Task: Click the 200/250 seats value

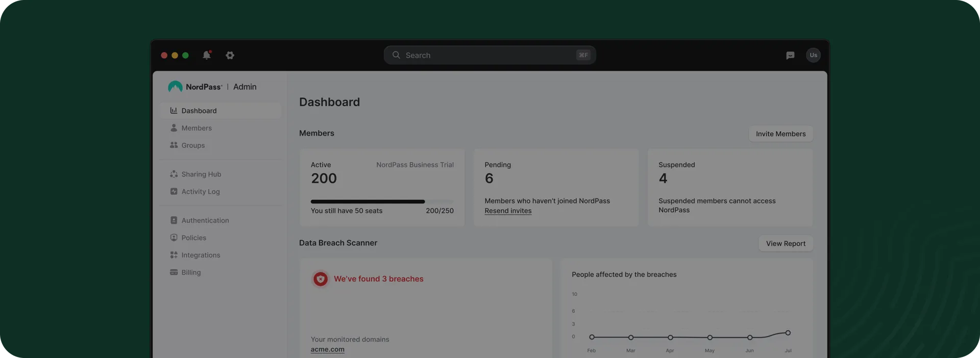Action: [x=439, y=211]
